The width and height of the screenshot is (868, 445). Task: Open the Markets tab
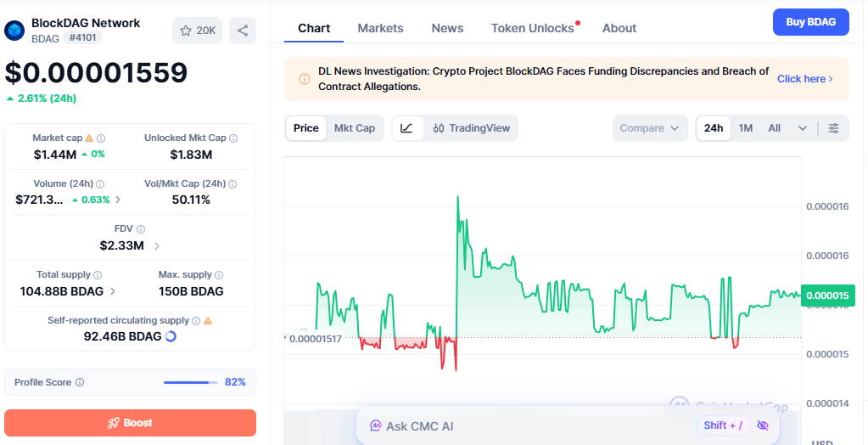[380, 28]
